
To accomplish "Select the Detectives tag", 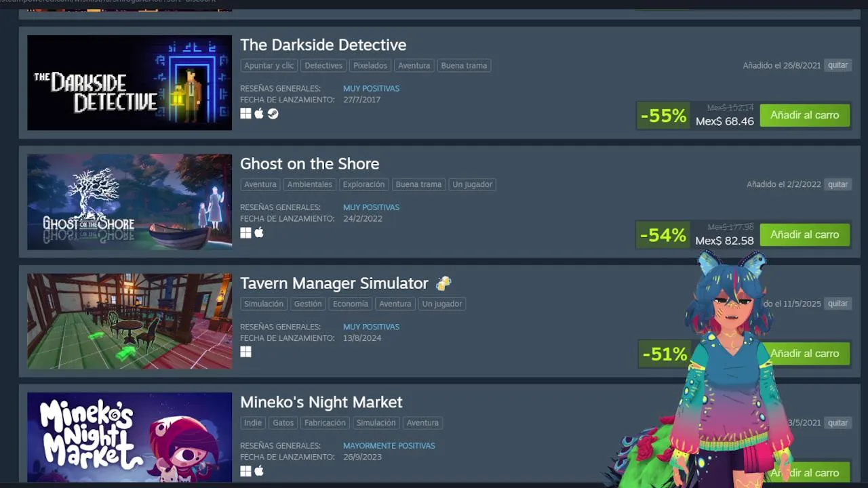I will [x=323, y=66].
